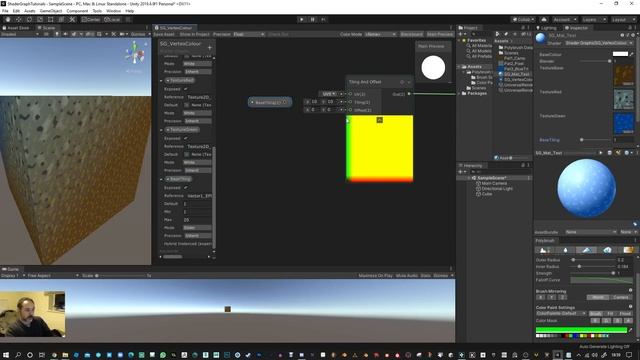
Task: Open the Edit menu
Action: [x=16, y=11]
